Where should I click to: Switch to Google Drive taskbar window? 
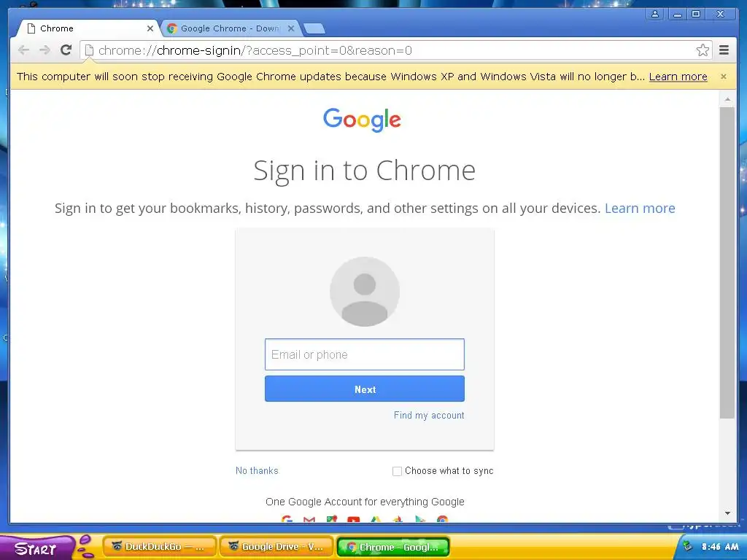tap(276, 547)
